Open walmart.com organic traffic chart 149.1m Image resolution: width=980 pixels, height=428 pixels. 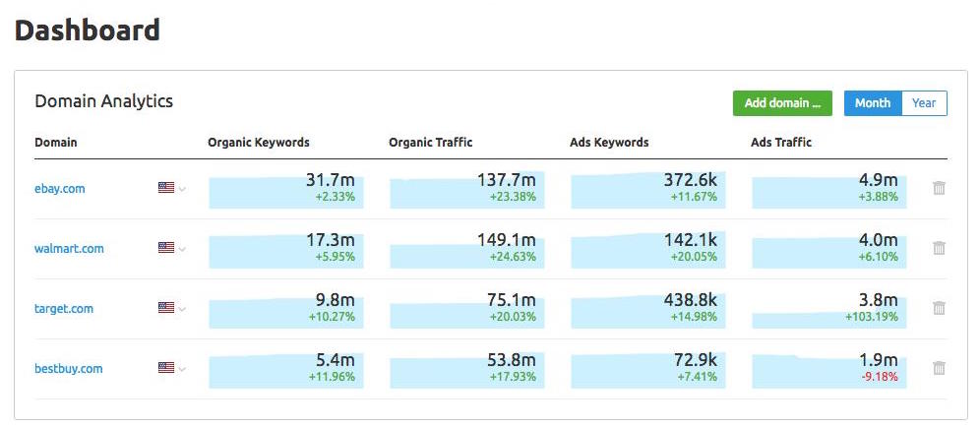coord(466,250)
